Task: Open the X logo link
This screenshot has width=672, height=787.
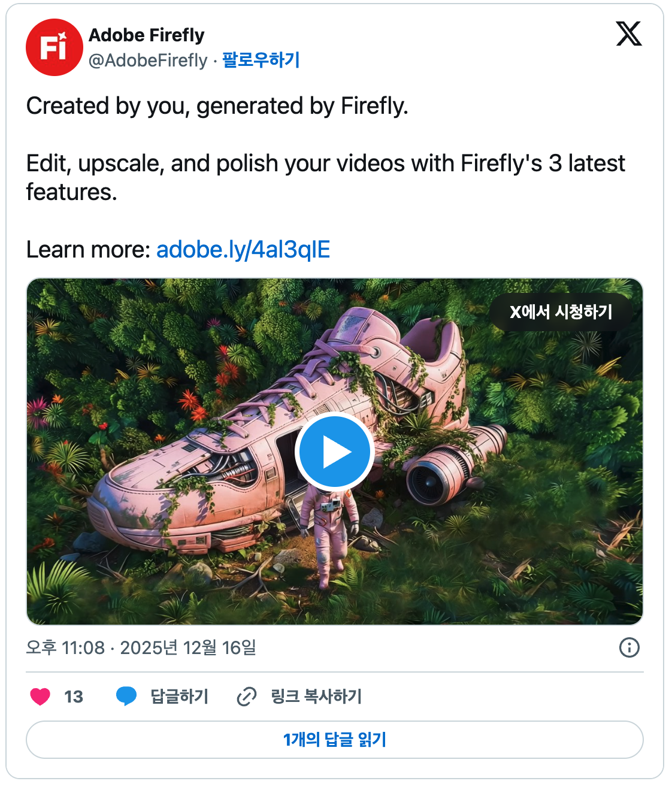Action: pos(628,34)
